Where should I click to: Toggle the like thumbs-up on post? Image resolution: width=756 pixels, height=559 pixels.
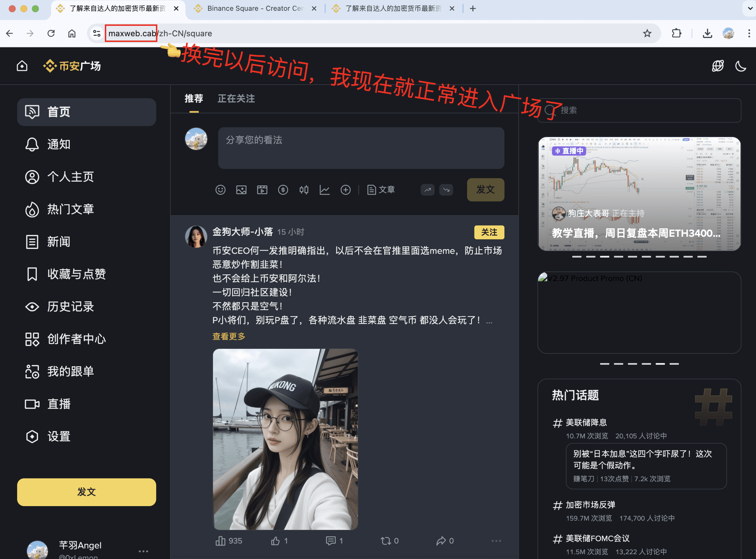coord(275,541)
